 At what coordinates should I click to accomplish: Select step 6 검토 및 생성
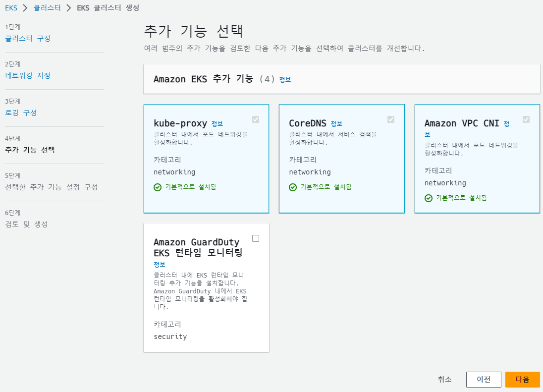click(26, 224)
